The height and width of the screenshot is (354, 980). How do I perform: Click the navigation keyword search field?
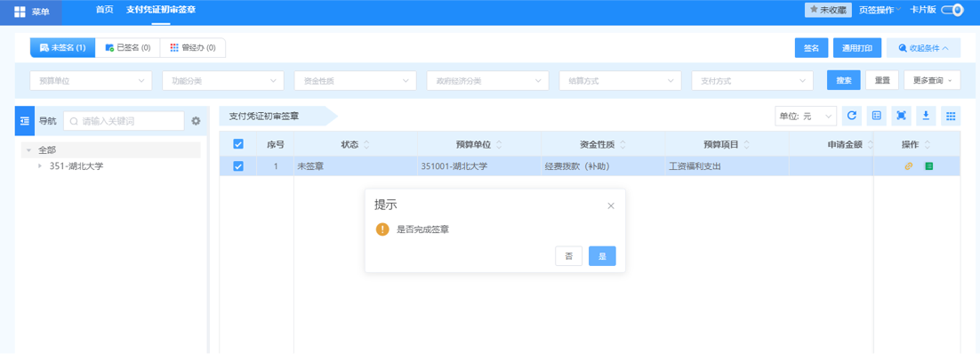[x=124, y=121]
